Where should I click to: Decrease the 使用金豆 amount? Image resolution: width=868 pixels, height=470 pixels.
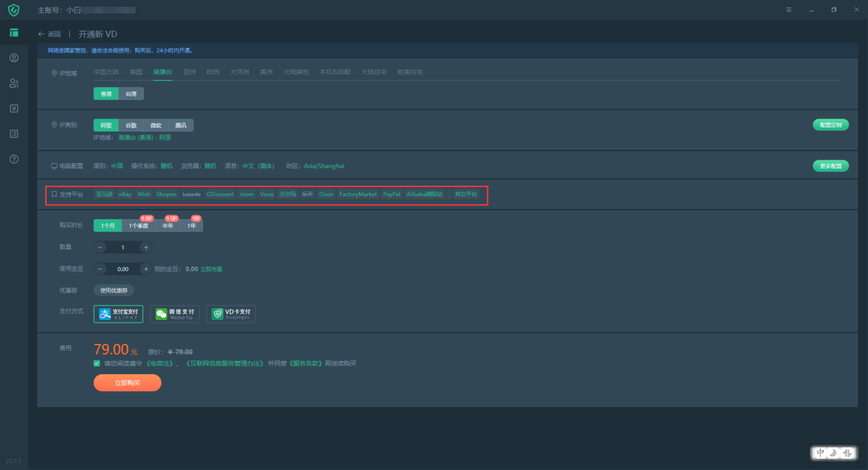pos(100,269)
